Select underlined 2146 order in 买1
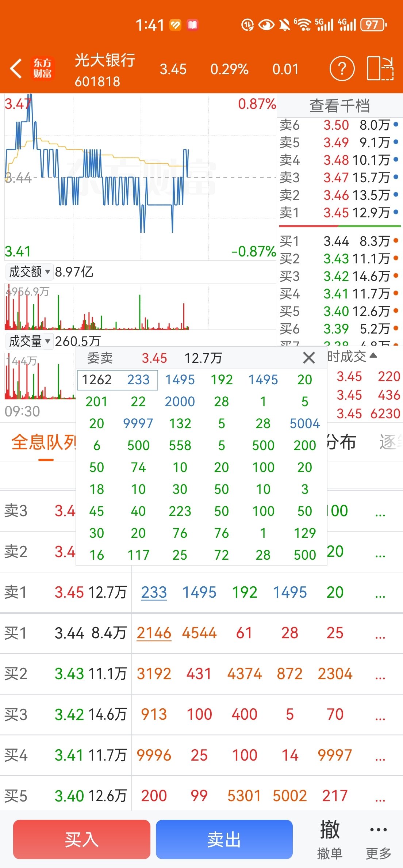The height and width of the screenshot is (868, 403). pos(154,633)
